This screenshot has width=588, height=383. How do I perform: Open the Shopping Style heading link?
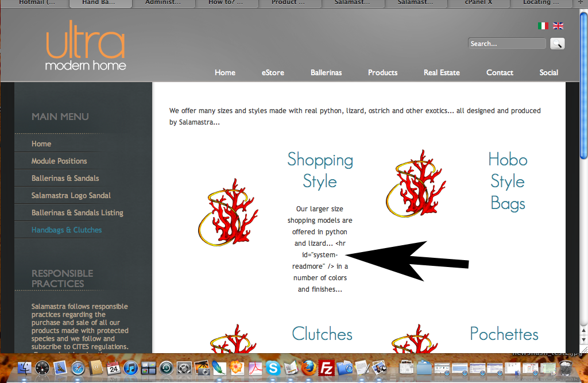point(320,171)
